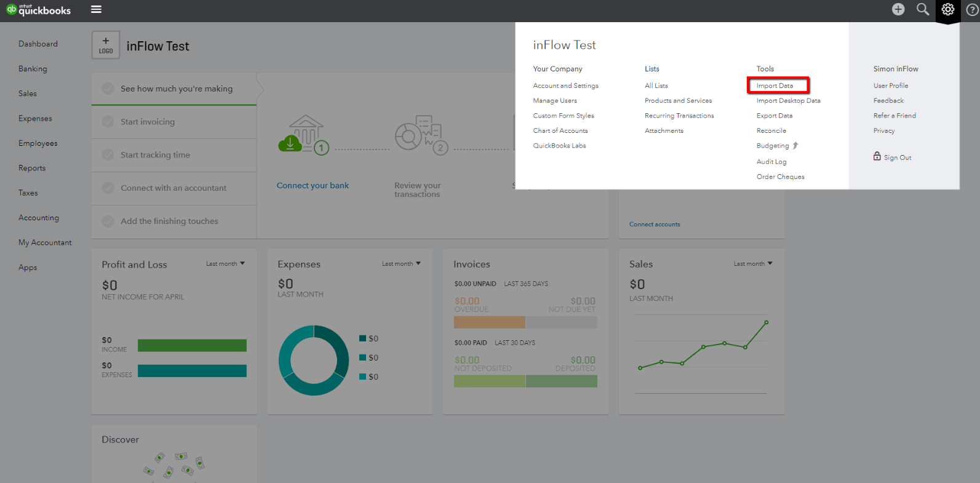This screenshot has width=980, height=483.
Task: Click Import Data under Tools
Action: coord(775,86)
